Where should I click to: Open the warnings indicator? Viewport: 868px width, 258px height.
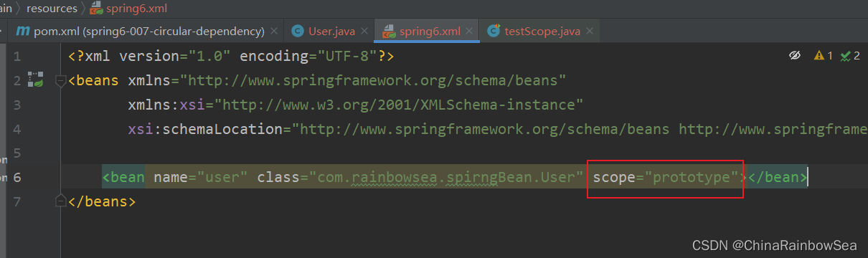pyautogui.click(x=823, y=56)
